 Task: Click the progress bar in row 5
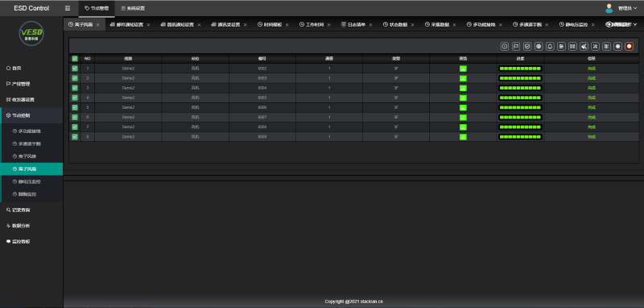coord(520,107)
